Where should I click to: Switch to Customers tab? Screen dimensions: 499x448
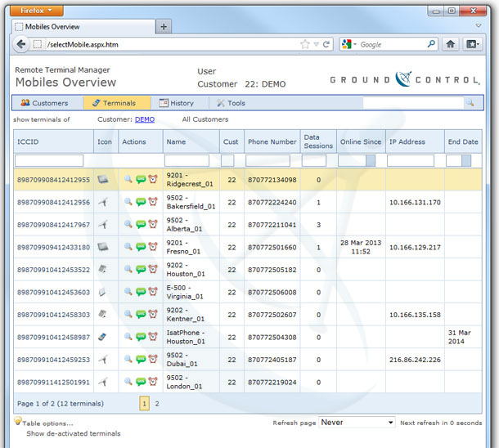tap(44, 103)
